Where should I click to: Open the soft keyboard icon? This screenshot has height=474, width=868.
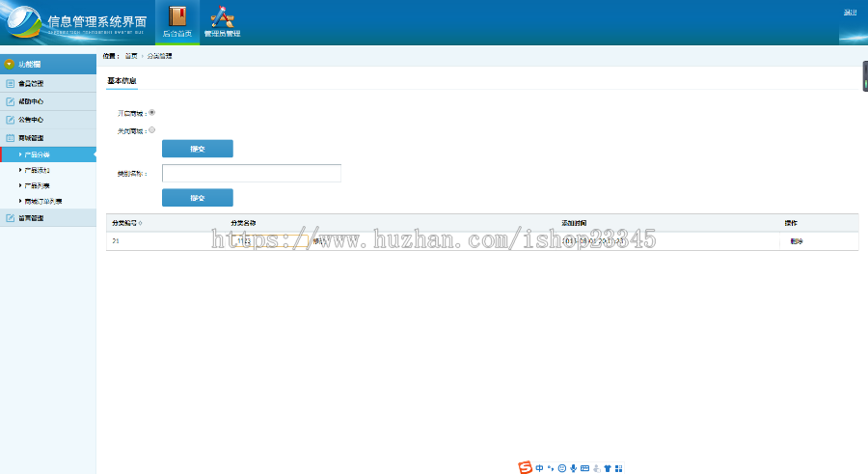[x=584, y=468]
